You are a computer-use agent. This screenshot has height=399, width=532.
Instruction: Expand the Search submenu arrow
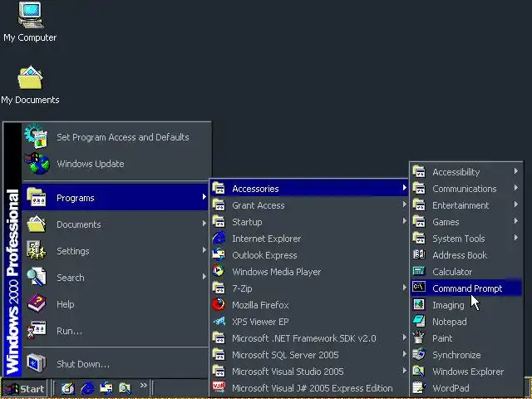tap(204, 277)
